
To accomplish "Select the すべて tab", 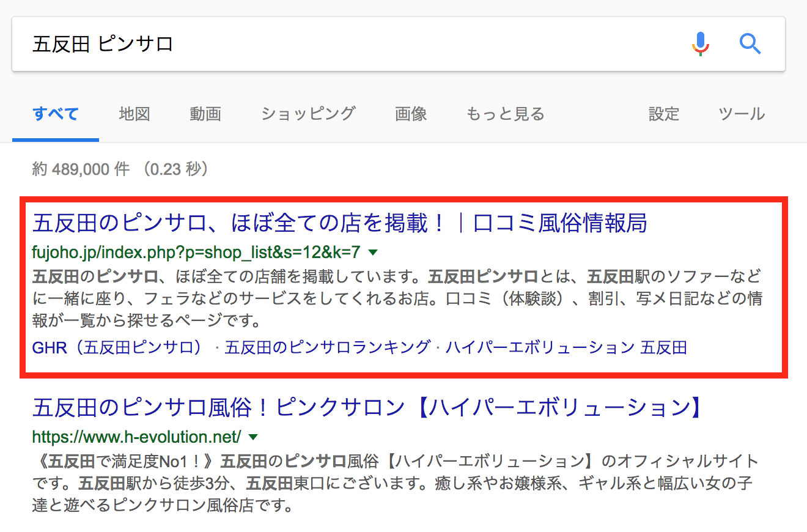I will (56, 114).
